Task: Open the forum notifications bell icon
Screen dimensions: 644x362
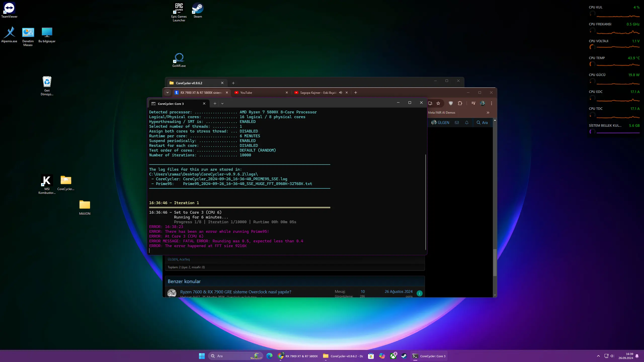Action: (x=467, y=123)
